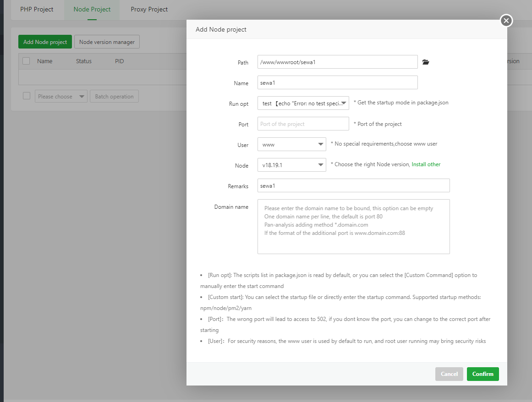Expand the User dropdown showing www
This screenshot has height=402, width=532.
(x=291, y=145)
